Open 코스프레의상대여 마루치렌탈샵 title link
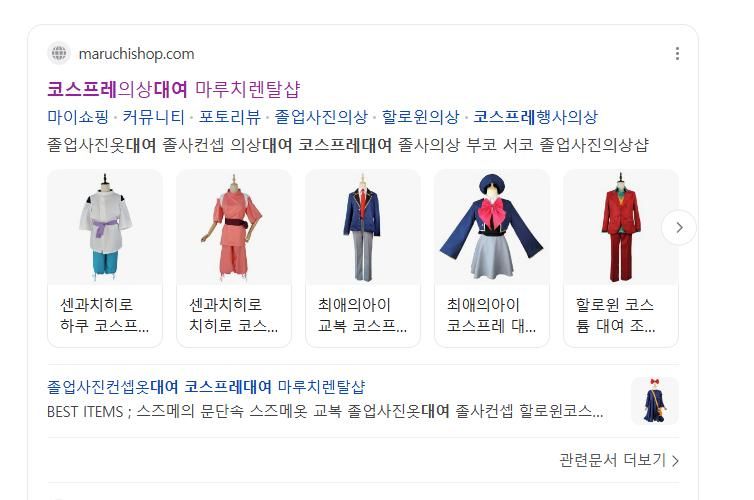754x500 pixels. tap(174, 89)
